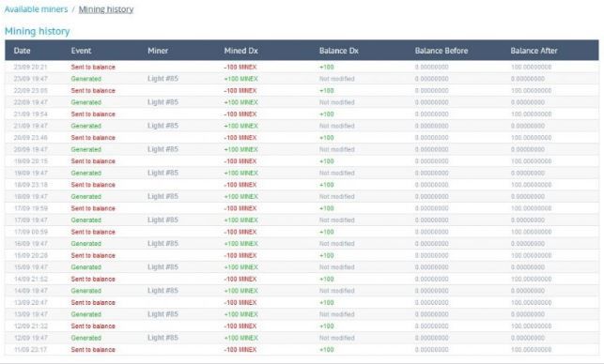This screenshot has width=604, height=364.
Task: Click the Mined Dx column header
Action: (241, 51)
